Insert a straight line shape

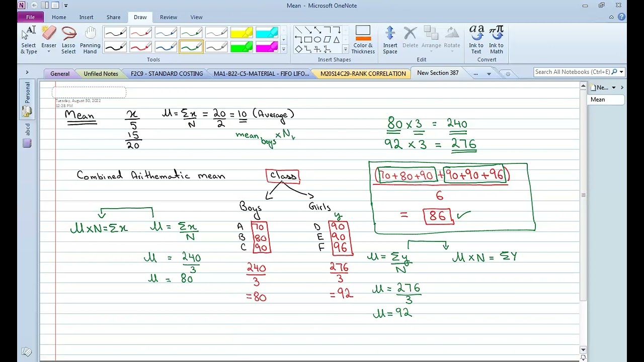tap(298, 30)
